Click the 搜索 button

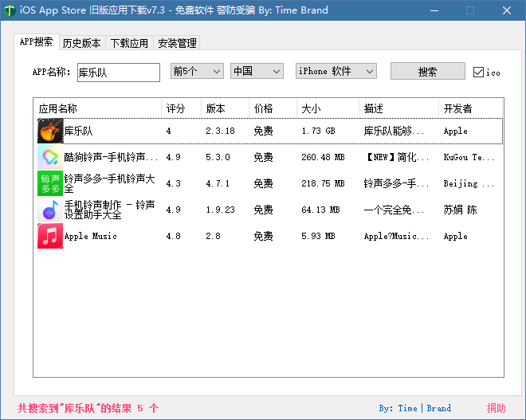(x=428, y=71)
